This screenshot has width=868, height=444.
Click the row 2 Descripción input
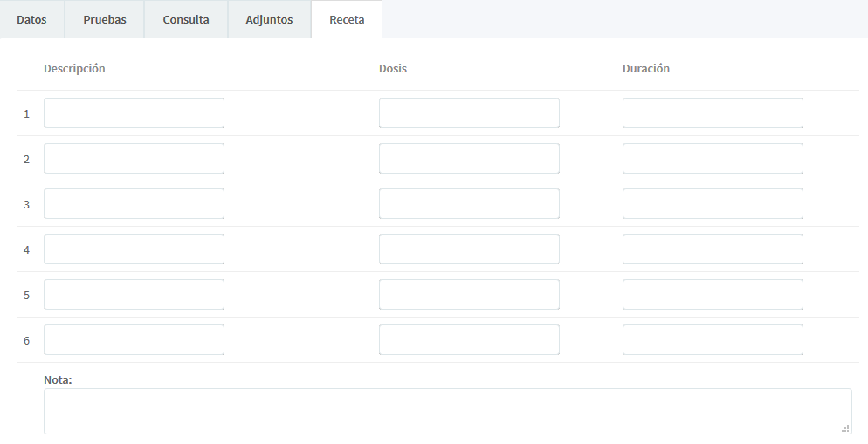pos(134,159)
